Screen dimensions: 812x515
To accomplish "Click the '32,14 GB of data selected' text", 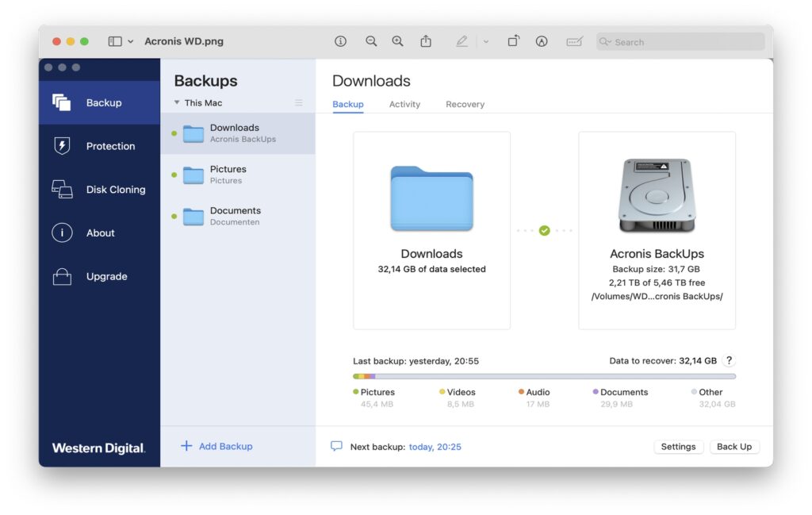I will (432, 269).
